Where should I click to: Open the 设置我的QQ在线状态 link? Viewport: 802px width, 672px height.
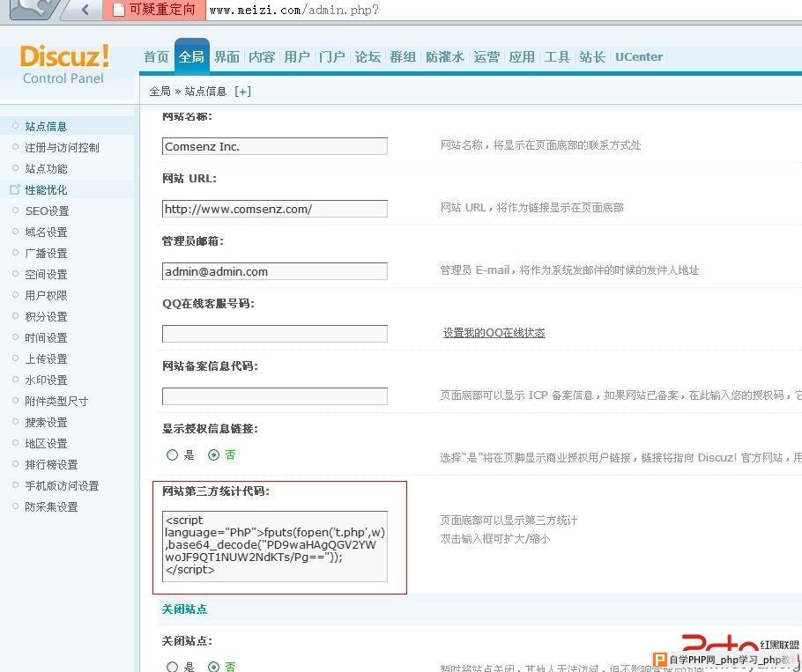(494, 333)
